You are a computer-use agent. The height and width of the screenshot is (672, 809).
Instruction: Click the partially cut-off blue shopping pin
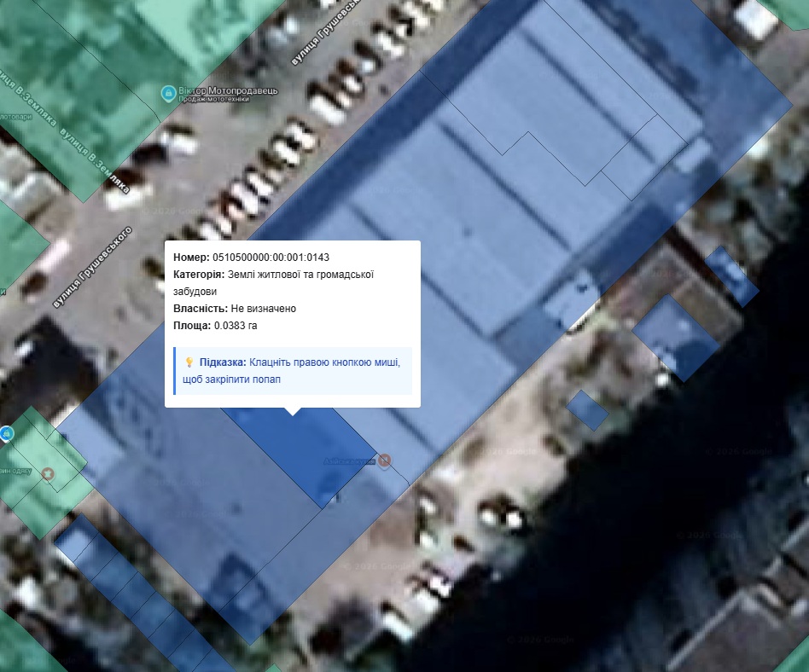coord(6,434)
